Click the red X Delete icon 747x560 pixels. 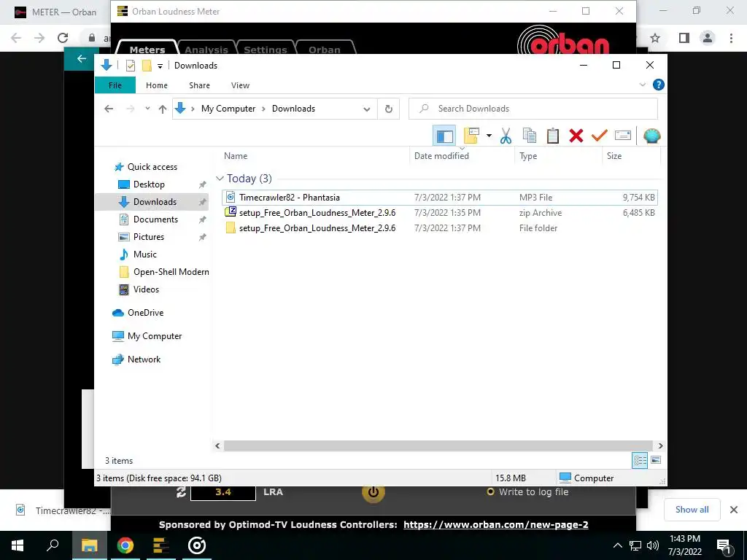(x=576, y=136)
